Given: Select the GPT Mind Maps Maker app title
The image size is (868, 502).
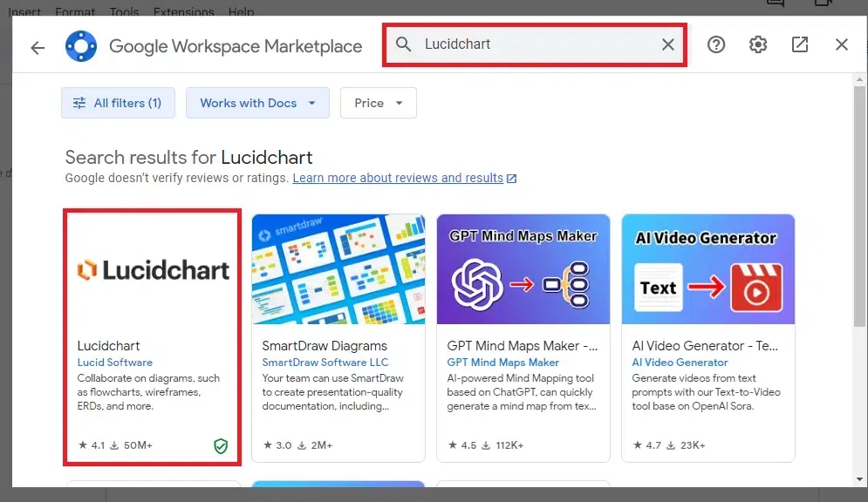Looking at the screenshot, I should pos(522,345).
